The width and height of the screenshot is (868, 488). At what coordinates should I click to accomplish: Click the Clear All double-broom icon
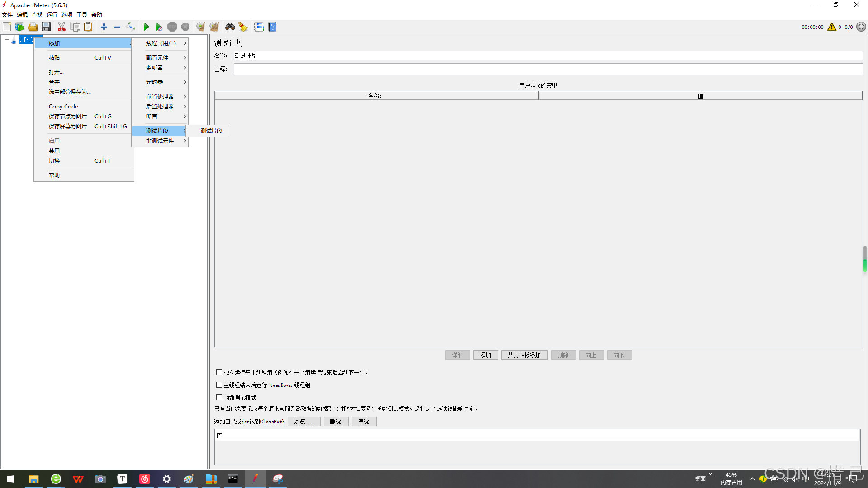coord(214,27)
